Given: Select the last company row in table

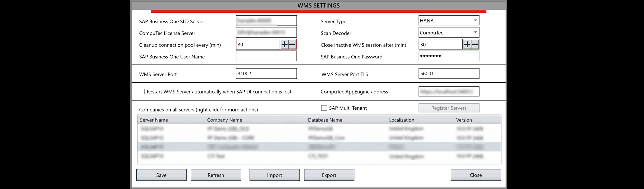Looking at the screenshot, I should (319, 156).
